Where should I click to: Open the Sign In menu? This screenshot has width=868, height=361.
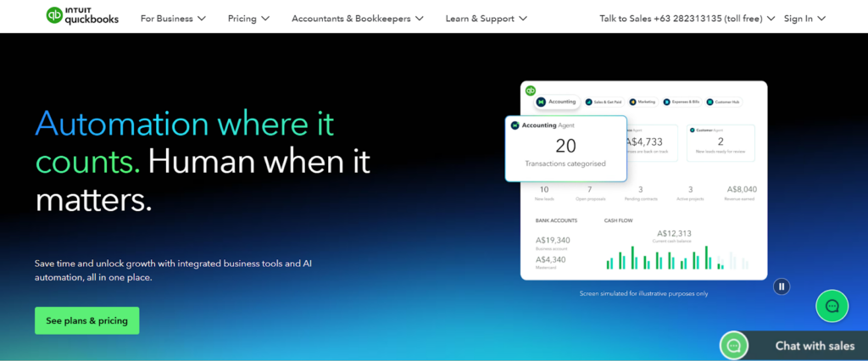pyautogui.click(x=804, y=18)
